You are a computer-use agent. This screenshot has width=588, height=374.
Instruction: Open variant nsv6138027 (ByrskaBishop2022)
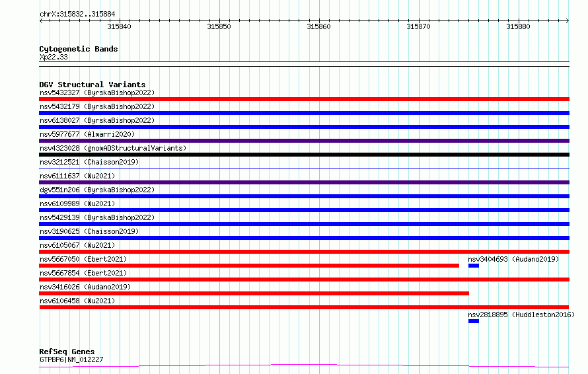click(x=97, y=120)
